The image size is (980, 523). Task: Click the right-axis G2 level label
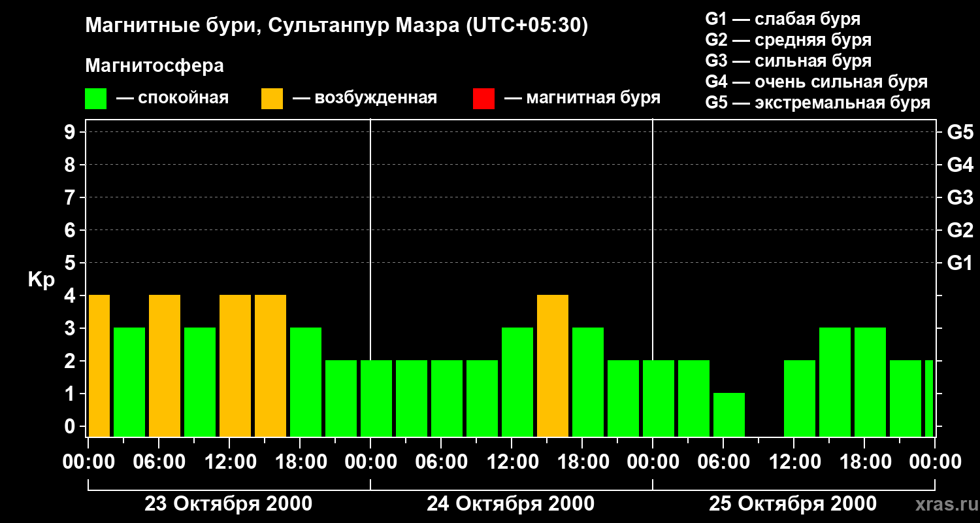(x=960, y=230)
